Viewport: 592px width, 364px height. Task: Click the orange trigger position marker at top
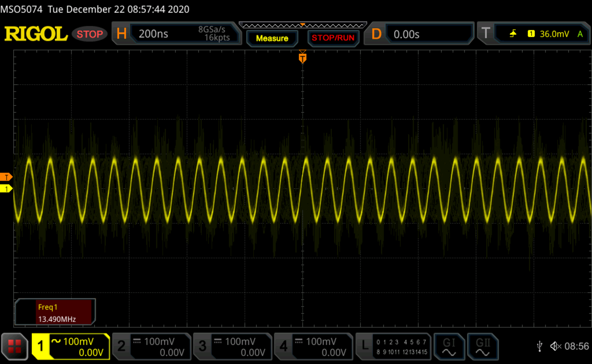pyautogui.click(x=302, y=58)
